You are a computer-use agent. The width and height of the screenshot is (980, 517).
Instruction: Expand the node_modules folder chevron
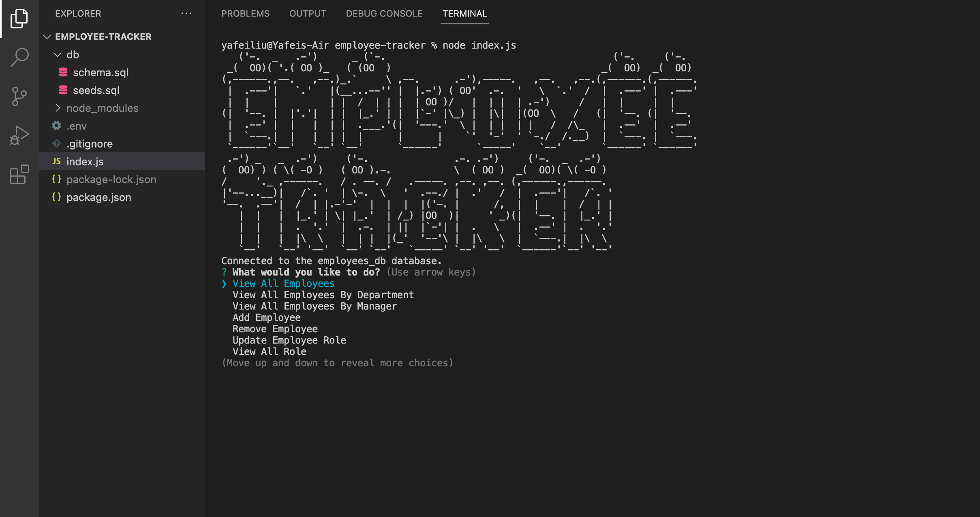[x=58, y=108]
